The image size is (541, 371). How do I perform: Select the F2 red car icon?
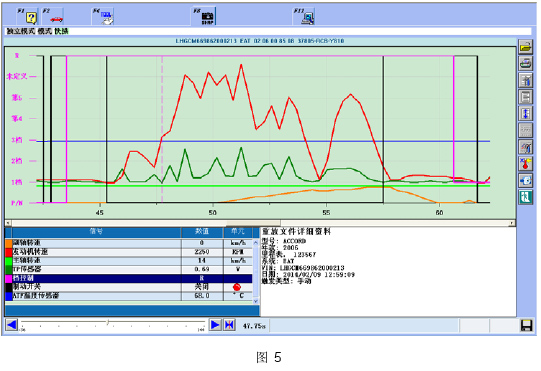point(53,16)
